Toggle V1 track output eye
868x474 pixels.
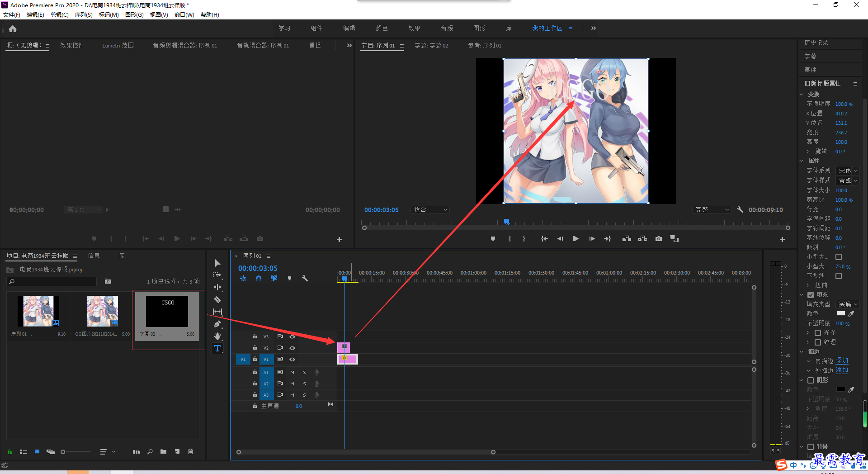click(292, 359)
